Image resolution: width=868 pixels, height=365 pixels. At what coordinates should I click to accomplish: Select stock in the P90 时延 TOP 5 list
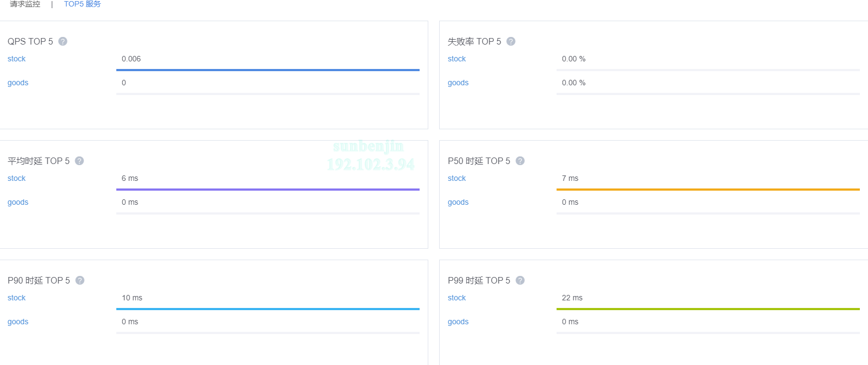tap(16, 298)
